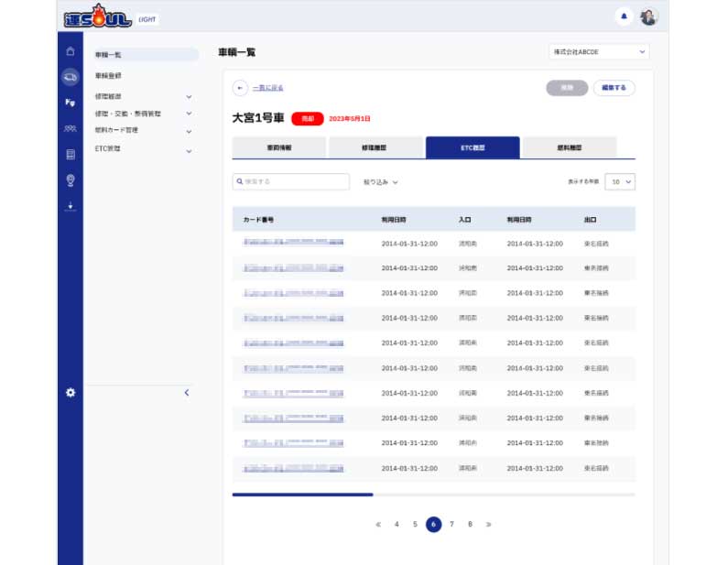
Task: Click the download arrow icon in sidebar
Action: (71, 206)
